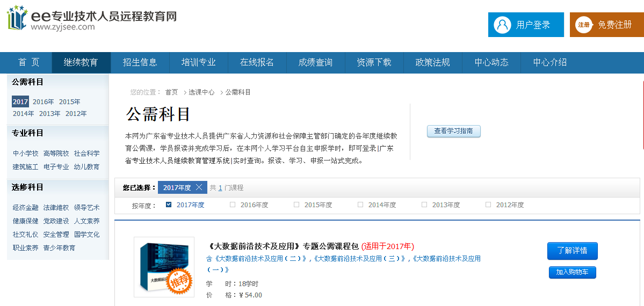Click the user avatar icon on login button

503,25
